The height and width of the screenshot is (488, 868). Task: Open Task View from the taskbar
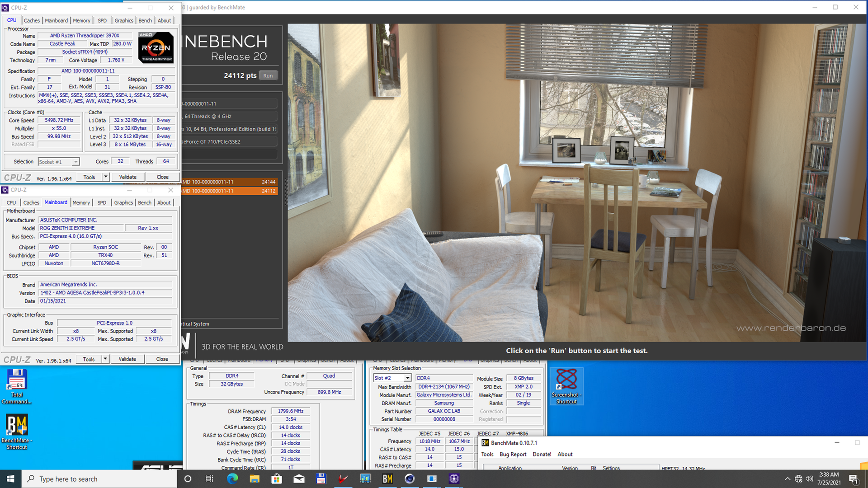pyautogui.click(x=209, y=479)
